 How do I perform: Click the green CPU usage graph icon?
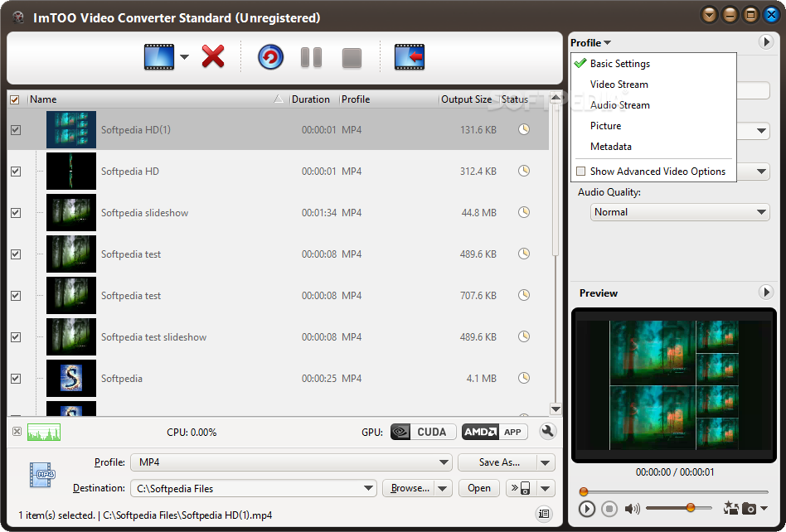click(x=44, y=432)
